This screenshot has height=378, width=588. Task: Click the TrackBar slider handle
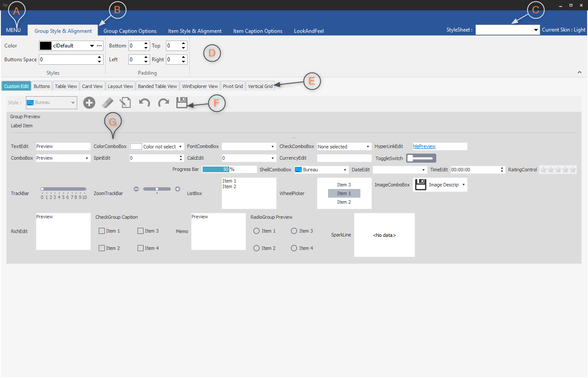(x=42, y=189)
